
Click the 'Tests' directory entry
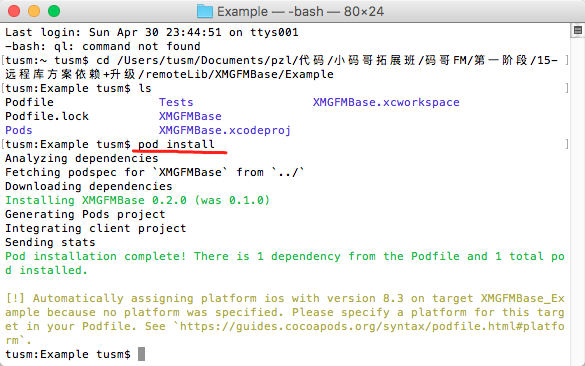[176, 102]
